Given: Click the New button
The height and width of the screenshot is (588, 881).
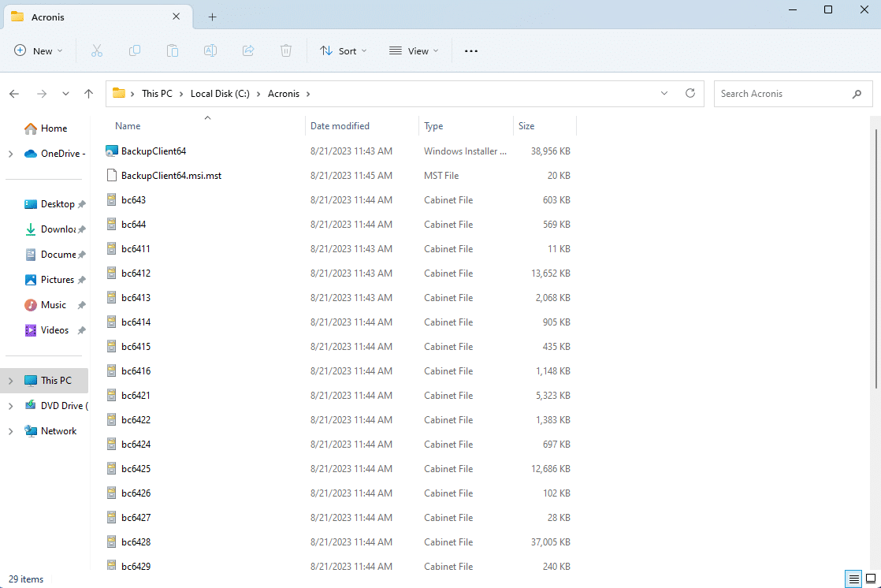Looking at the screenshot, I should click(37, 50).
